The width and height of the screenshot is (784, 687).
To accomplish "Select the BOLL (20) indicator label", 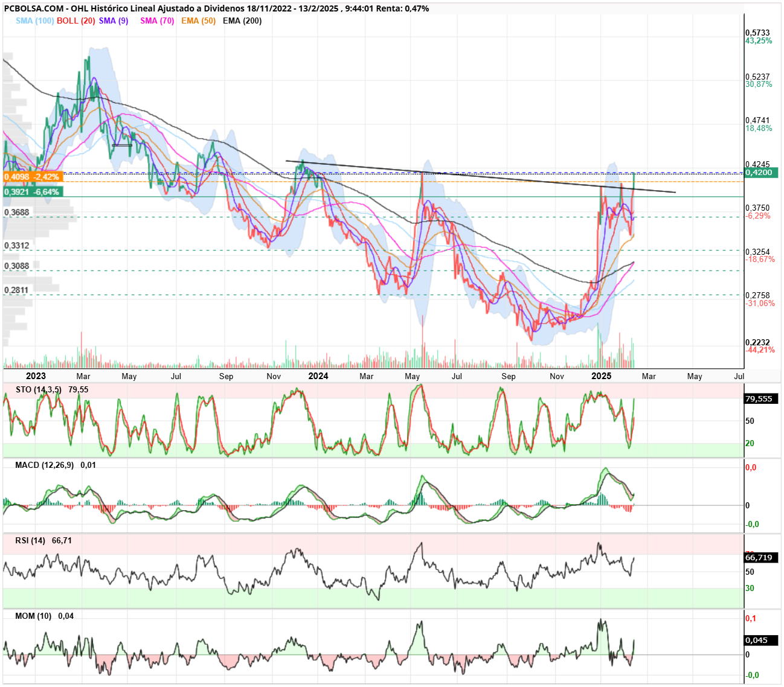I will click(76, 21).
